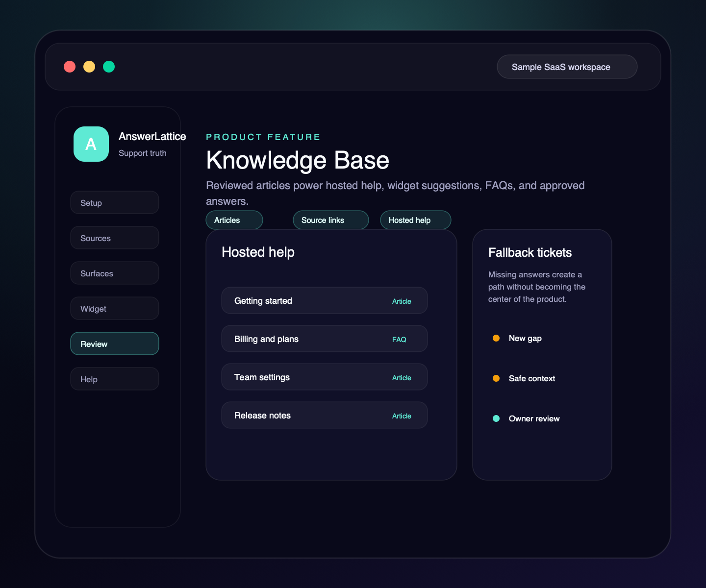Click the Sample SaaS workspace pill
The height and width of the screenshot is (588, 706).
point(567,67)
